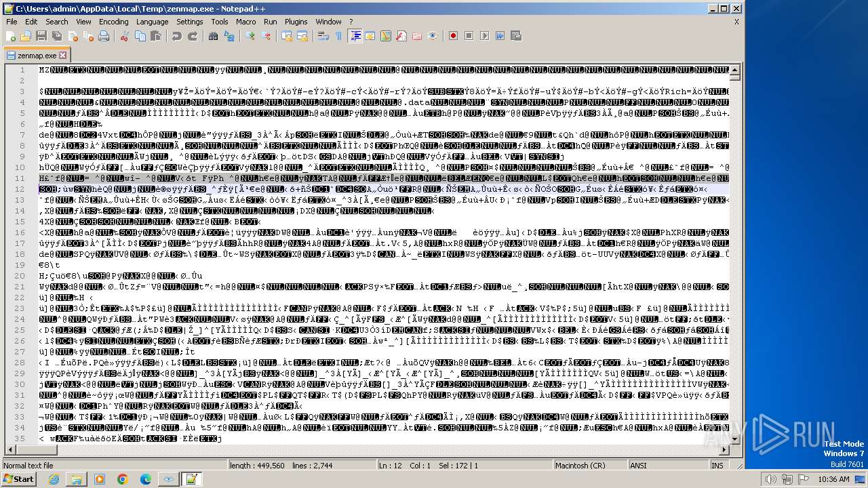This screenshot has height=488, width=868.
Task: Click the vertical scrollbar up arrow
Action: (735, 68)
